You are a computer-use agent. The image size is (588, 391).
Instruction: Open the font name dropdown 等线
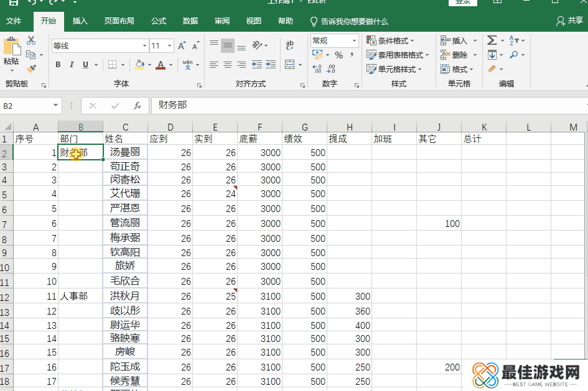point(144,46)
